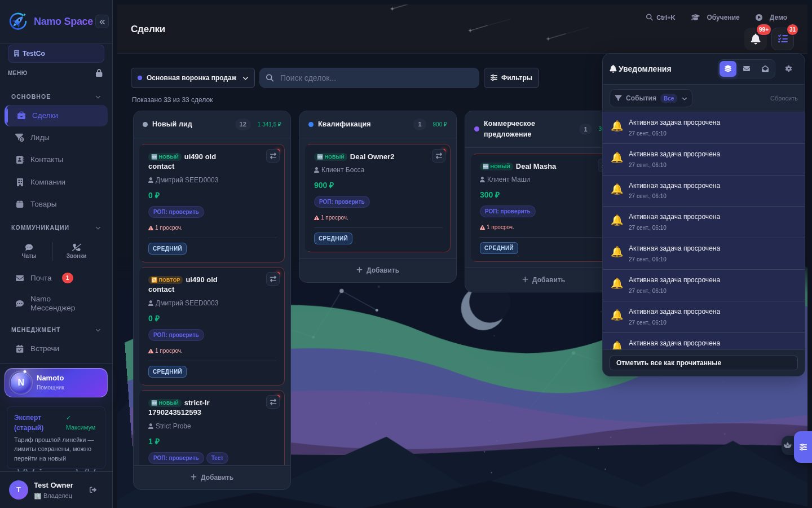Collapse the sidebar with the double-chevron icon
The width and height of the screenshot is (812, 508).
(102, 21)
